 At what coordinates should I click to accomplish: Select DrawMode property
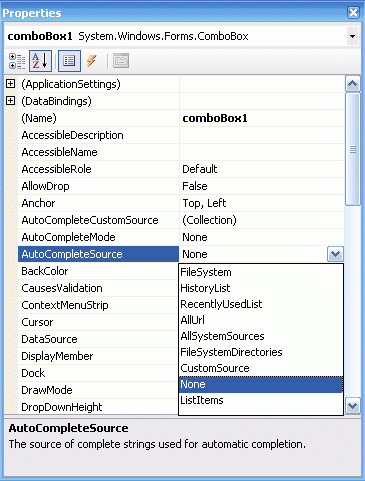point(99,390)
